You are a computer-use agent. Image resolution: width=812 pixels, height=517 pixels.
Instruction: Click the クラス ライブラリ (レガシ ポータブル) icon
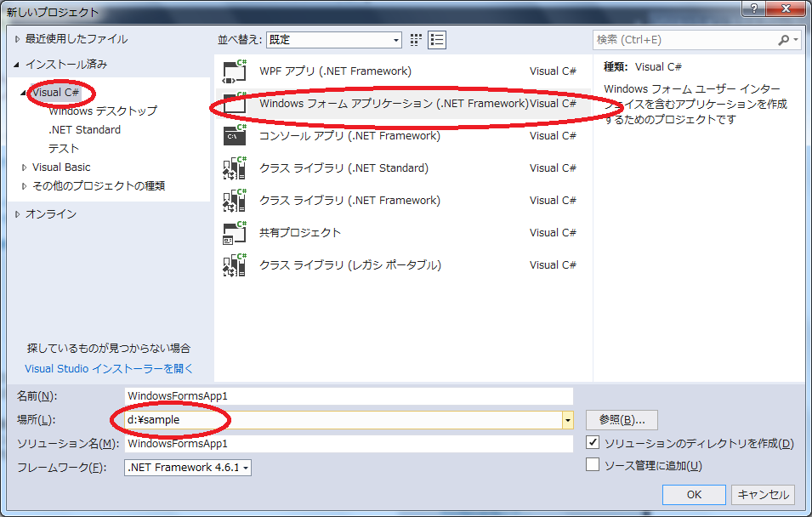(x=235, y=265)
